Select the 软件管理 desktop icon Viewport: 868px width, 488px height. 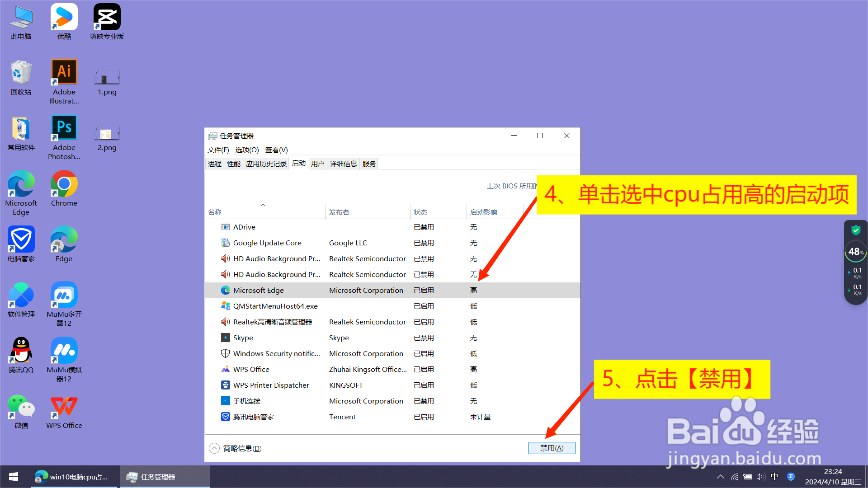pos(21,300)
